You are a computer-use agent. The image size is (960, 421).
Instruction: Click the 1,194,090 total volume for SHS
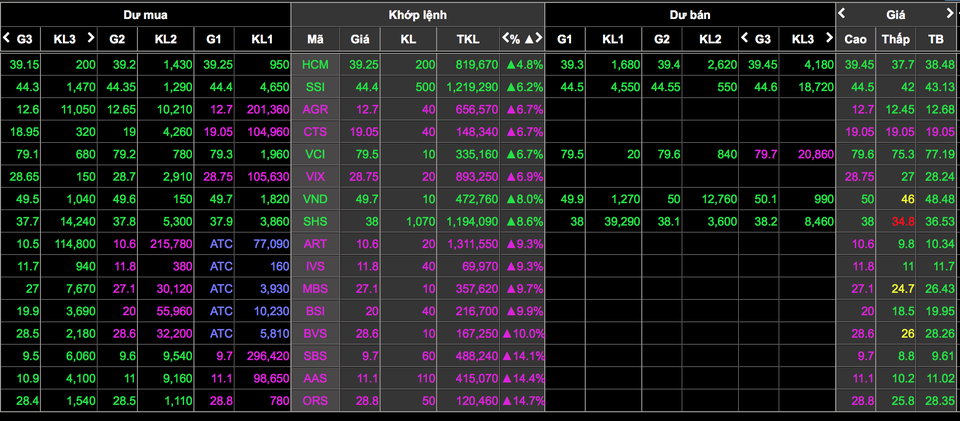tap(472, 222)
